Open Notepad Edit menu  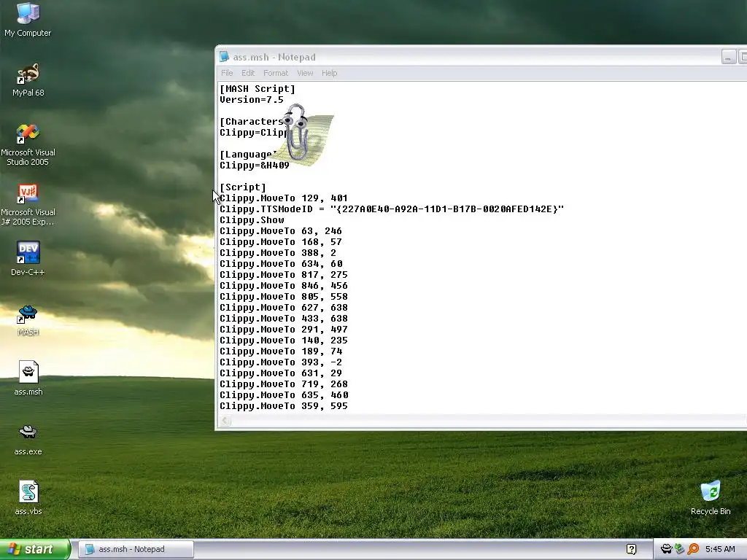[x=248, y=73]
